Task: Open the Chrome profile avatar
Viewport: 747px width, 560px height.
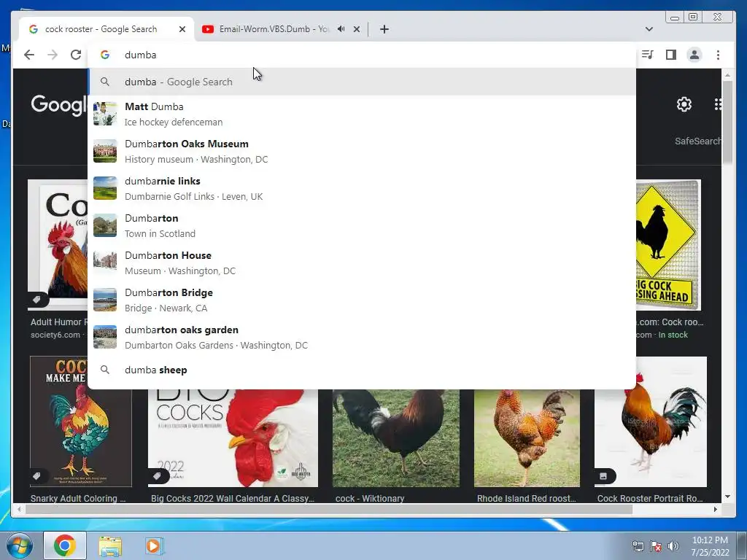Action: 694,55
